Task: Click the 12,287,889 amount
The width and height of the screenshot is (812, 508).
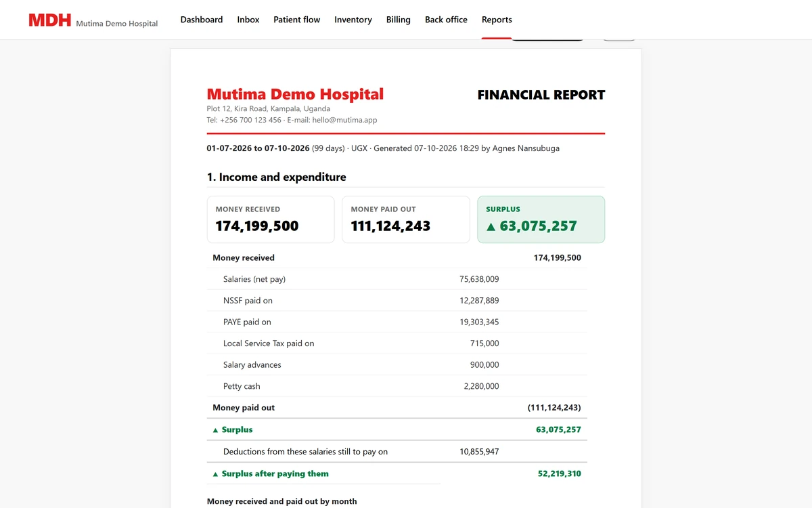Action: pos(479,300)
